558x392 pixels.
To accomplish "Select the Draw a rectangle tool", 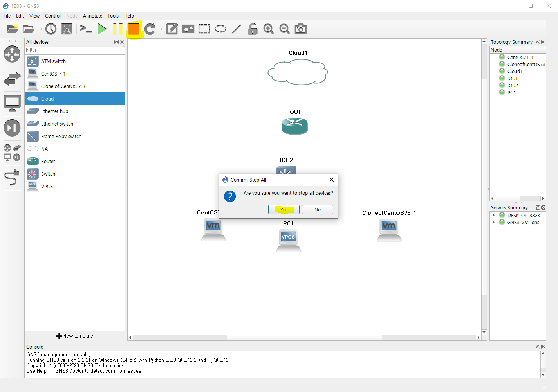I will click(x=204, y=29).
